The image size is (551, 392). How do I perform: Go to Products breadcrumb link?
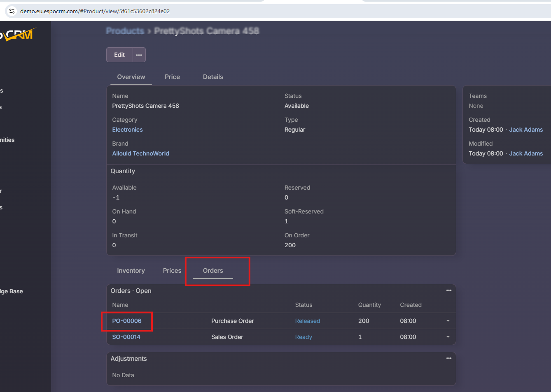coord(125,31)
